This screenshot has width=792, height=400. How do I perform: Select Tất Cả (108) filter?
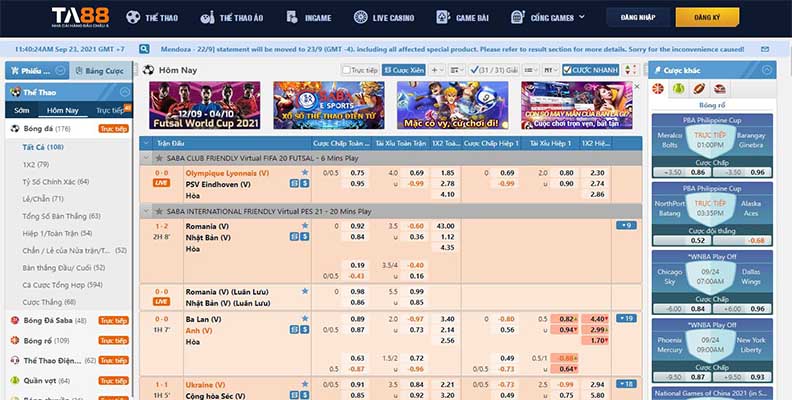click(x=43, y=147)
